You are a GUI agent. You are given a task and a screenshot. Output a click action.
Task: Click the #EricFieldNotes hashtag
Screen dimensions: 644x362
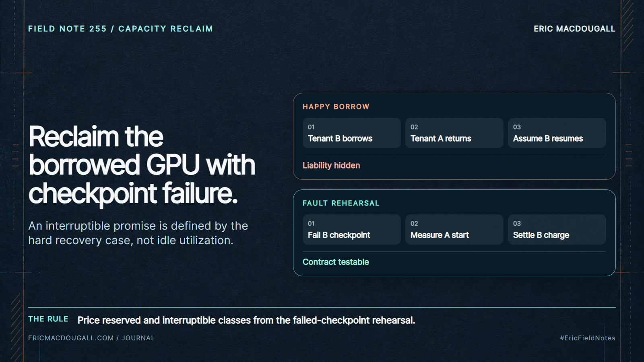tap(588, 338)
